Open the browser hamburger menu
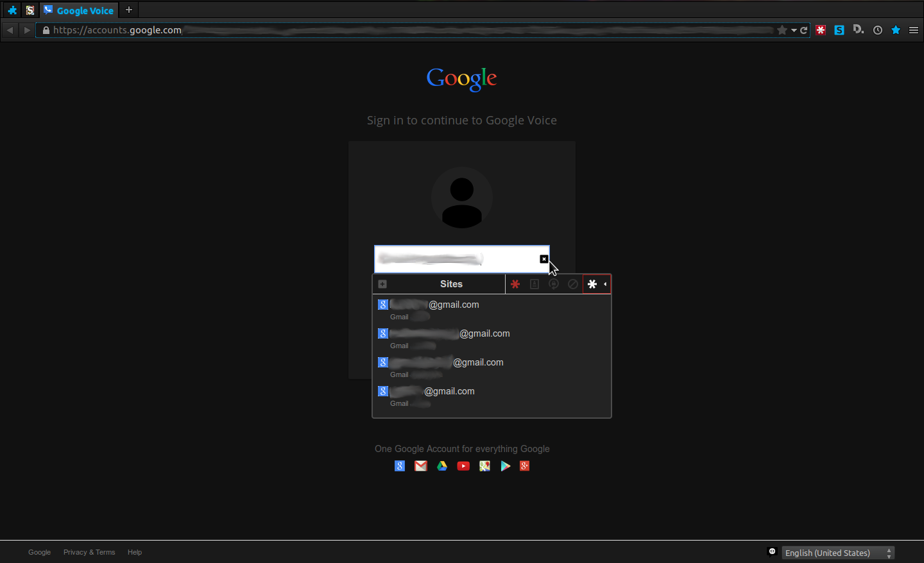Viewport: 924px width, 563px height. point(914,30)
